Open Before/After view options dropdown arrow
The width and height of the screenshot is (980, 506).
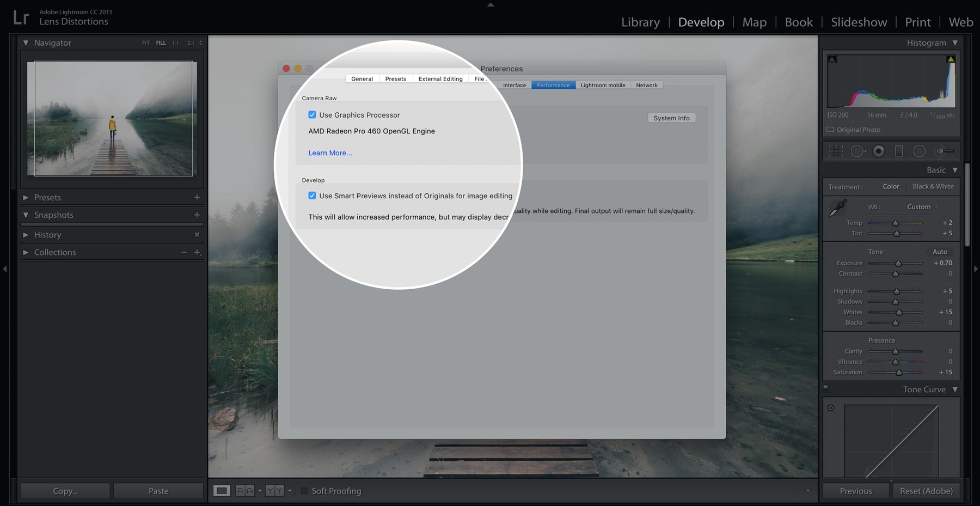pyautogui.click(x=260, y=491)
